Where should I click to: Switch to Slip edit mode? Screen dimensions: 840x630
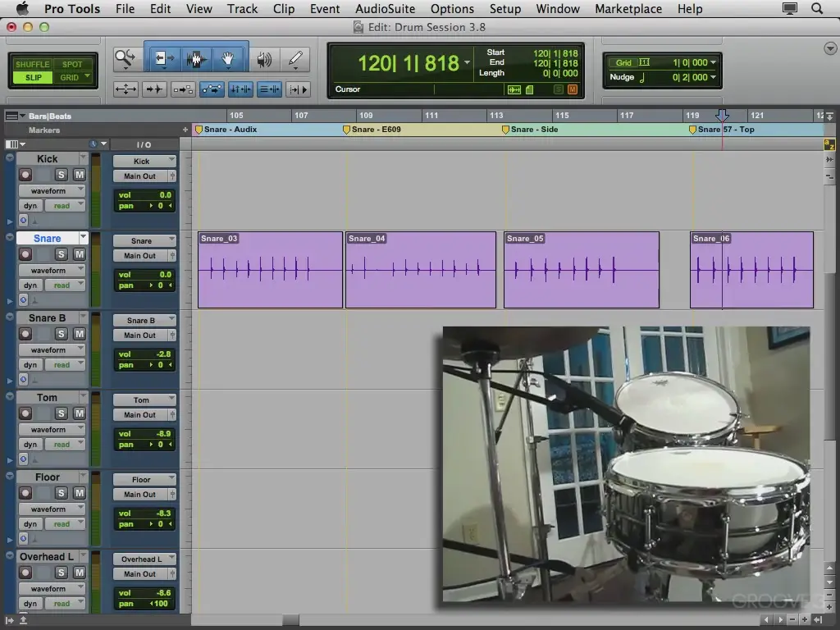33,78
